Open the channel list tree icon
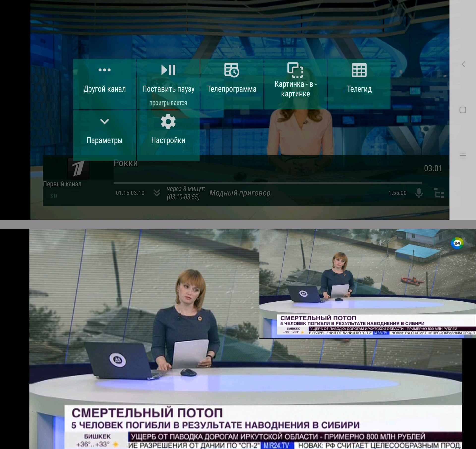Image resolution: width=476 pixels, height=449 pixels. pos(439,193)
